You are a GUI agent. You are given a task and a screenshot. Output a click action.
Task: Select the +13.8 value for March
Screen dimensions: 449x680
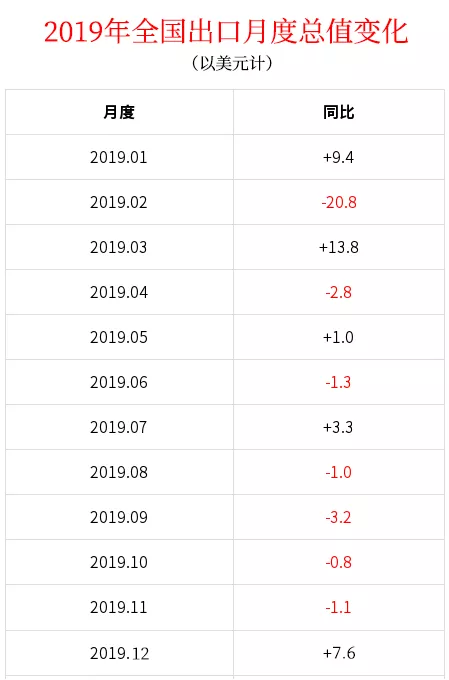[339, 247]
